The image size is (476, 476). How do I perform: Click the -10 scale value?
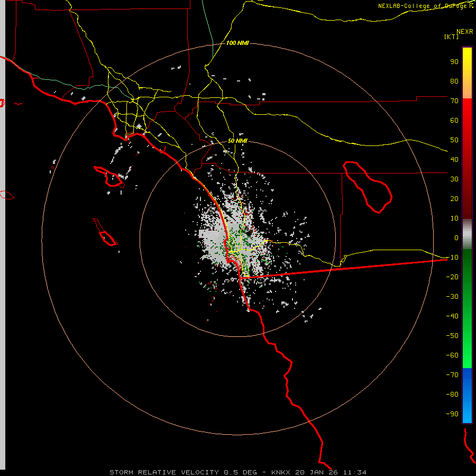coord(452,258)
